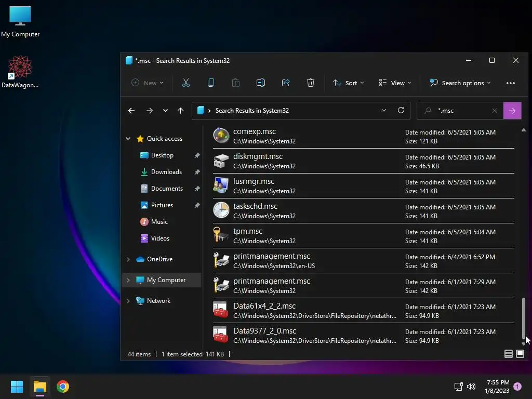Go forward with the right arrow

click(149, 111)
